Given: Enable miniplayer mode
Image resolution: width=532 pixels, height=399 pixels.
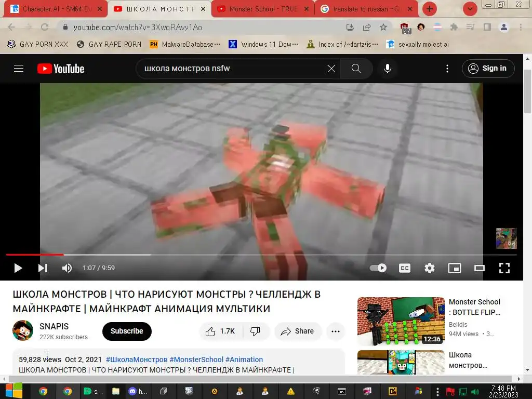Looking at the screenshot, I should [x=454, y=268].
